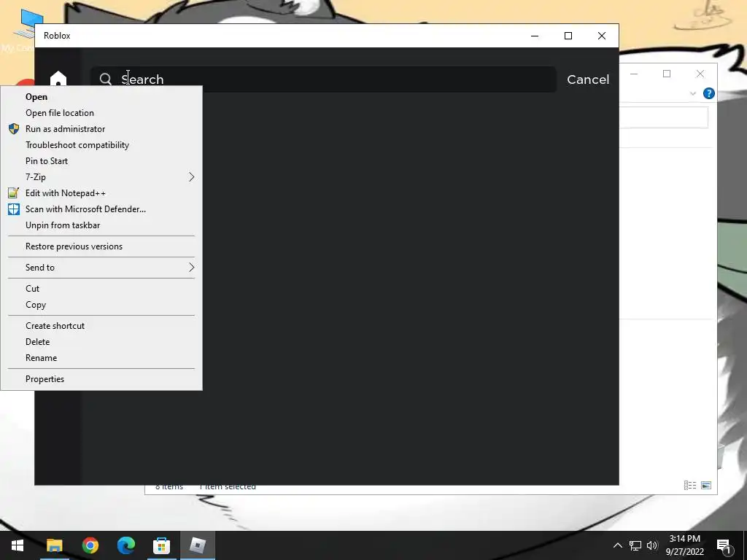Maximize the Roblox window
This screenshot has width=747, height=560.
568,36
